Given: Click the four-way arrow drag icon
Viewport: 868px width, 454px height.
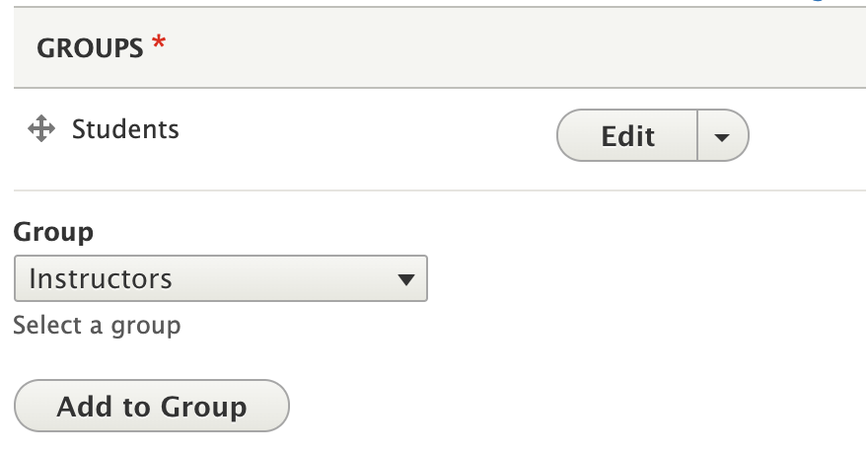Looking at the screenshot, I should pos(41,128).
